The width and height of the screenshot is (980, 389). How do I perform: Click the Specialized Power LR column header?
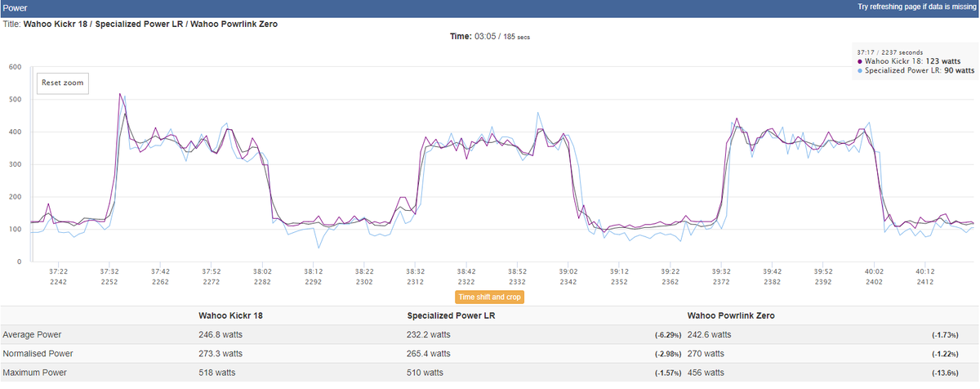[x=451, y=315]
